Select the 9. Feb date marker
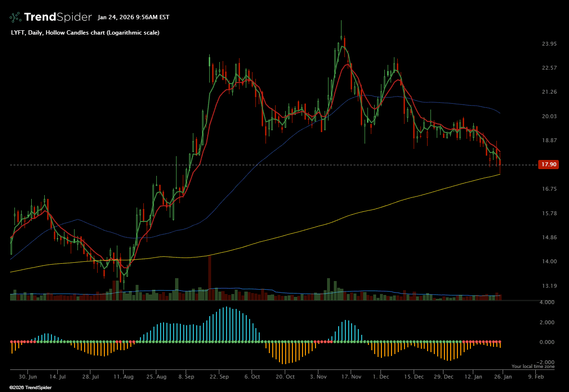Image resolution: width=569 pixels, height=392 pixels. coord(536,377)
